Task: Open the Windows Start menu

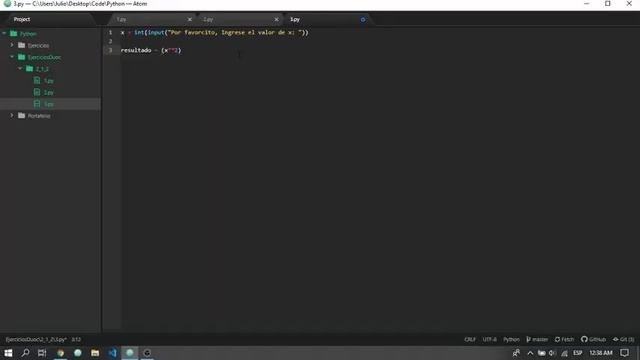Action: 8,353
